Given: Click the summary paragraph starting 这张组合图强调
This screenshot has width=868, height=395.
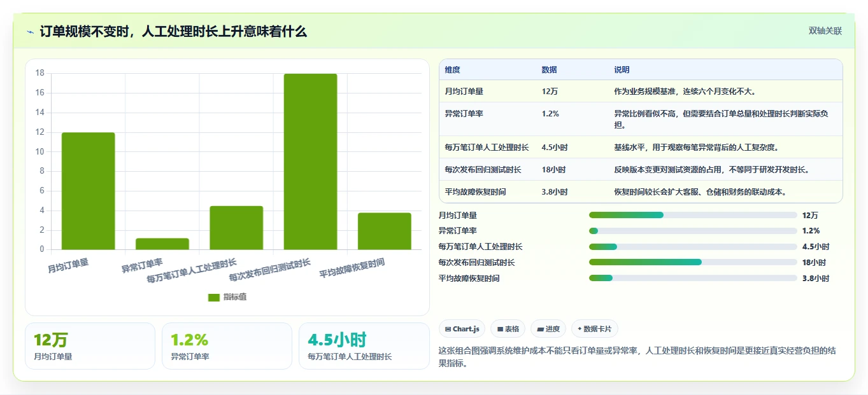Looking at the screenshot, I should 637,357.
